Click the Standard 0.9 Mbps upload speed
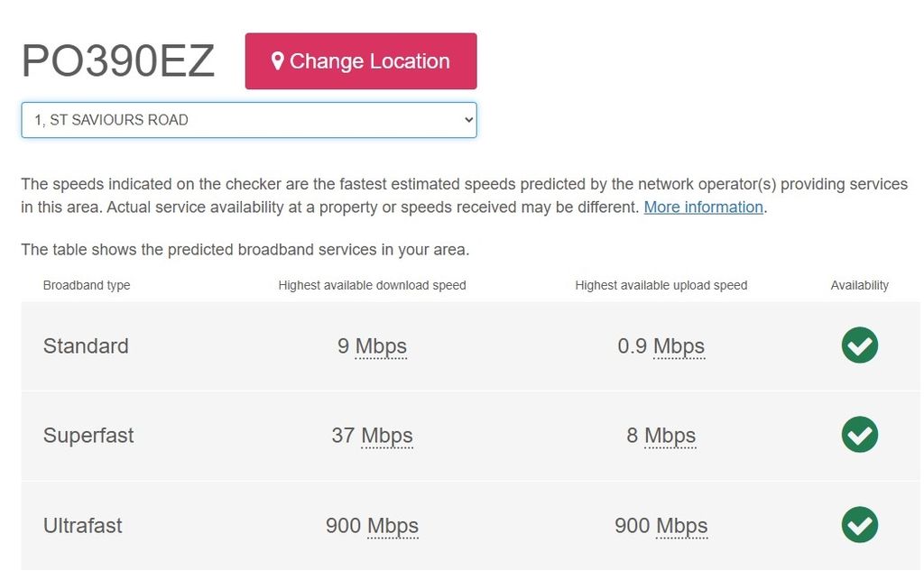This screenshot has height=571, width=924. (661, 345)
